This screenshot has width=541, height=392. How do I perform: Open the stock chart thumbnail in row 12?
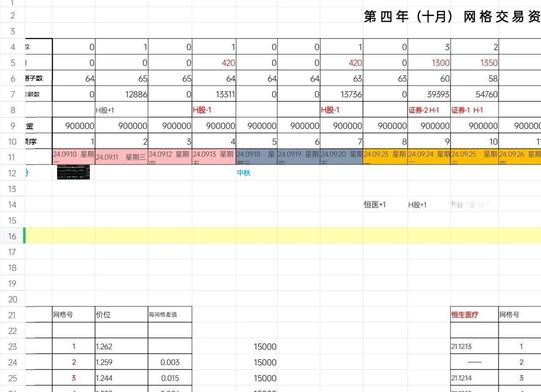74,172
